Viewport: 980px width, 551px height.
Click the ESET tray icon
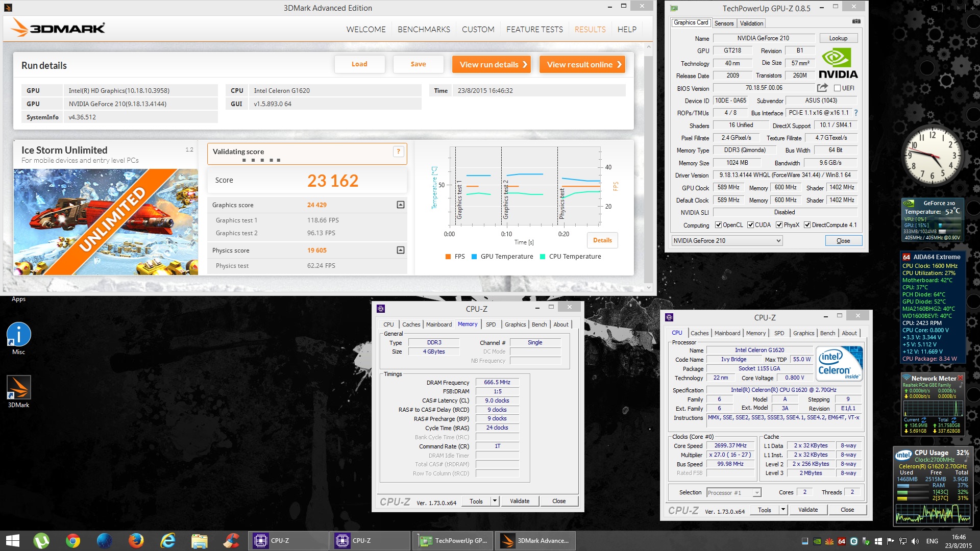click(x=854, y=541)
